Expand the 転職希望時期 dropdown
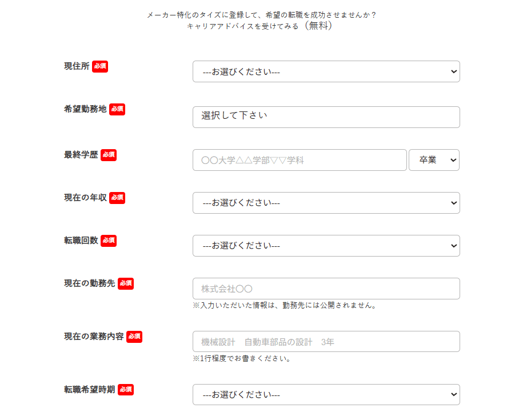This screenshot has width=511, height=420. pos(326,395)
